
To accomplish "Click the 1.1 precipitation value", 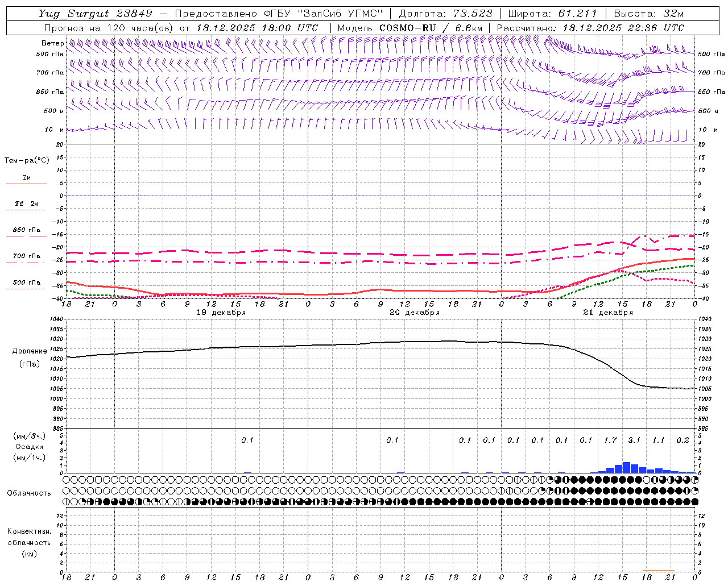I will pos(658,440).
